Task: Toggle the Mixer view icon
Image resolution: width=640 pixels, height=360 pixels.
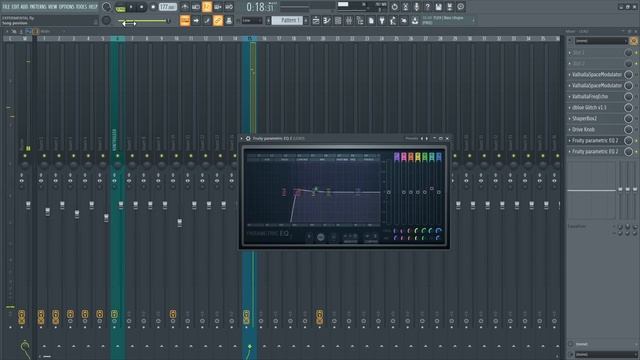Action: coord(349,20)
